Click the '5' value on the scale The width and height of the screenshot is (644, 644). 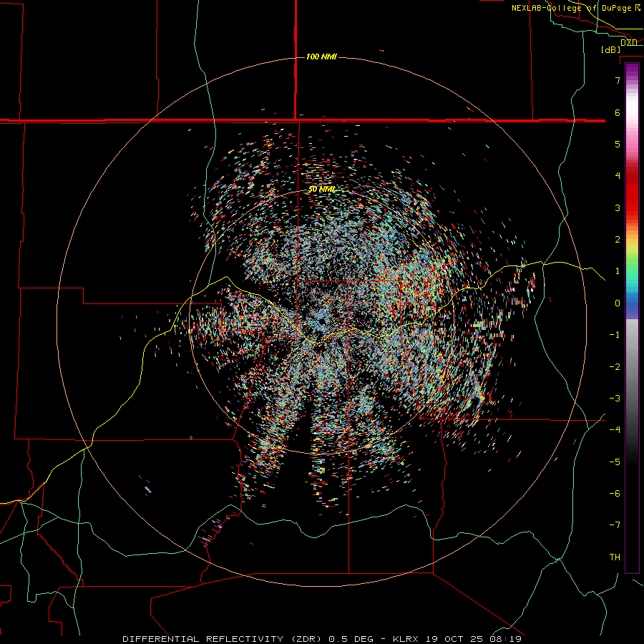618,144
